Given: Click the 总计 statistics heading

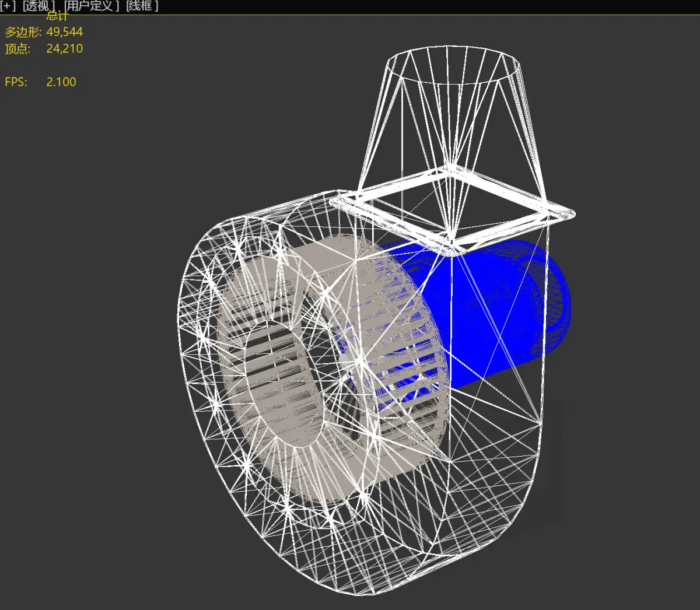Looking at the screenshot, I should [x=57, y=16].
